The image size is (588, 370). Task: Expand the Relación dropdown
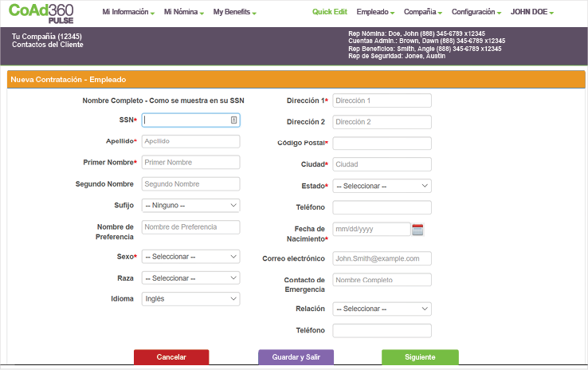pos(382,309)
